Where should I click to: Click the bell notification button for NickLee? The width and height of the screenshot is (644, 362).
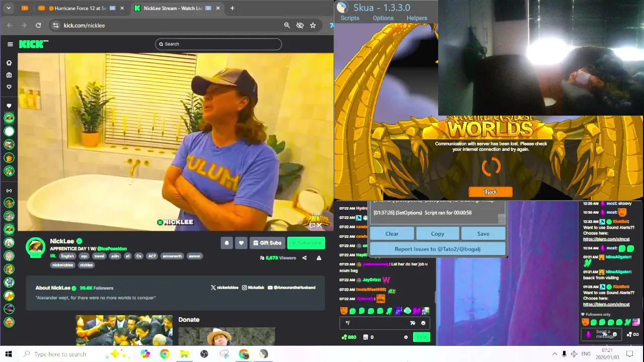(x=226, y=243)
